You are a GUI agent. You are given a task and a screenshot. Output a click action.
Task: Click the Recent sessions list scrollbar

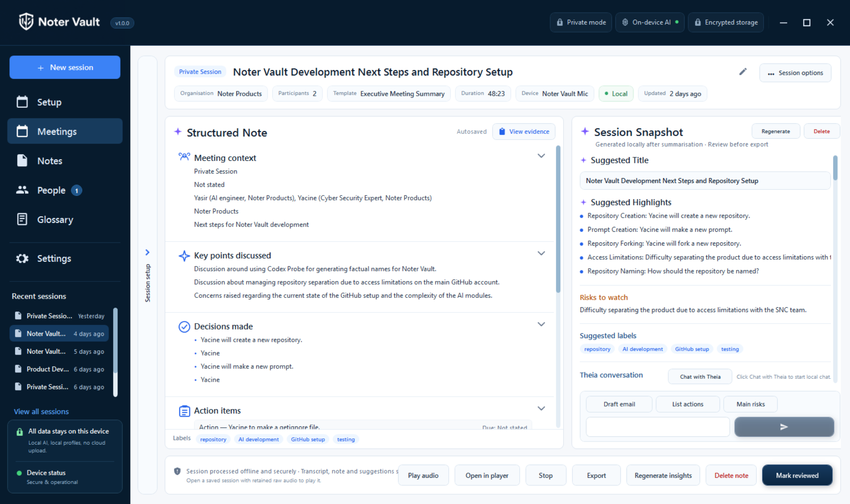pyautogui.click(x=116, y=340)
